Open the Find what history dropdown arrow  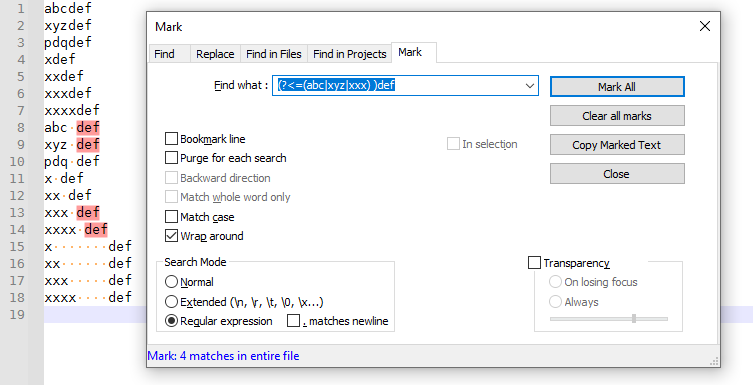click(x=530, y=86)
